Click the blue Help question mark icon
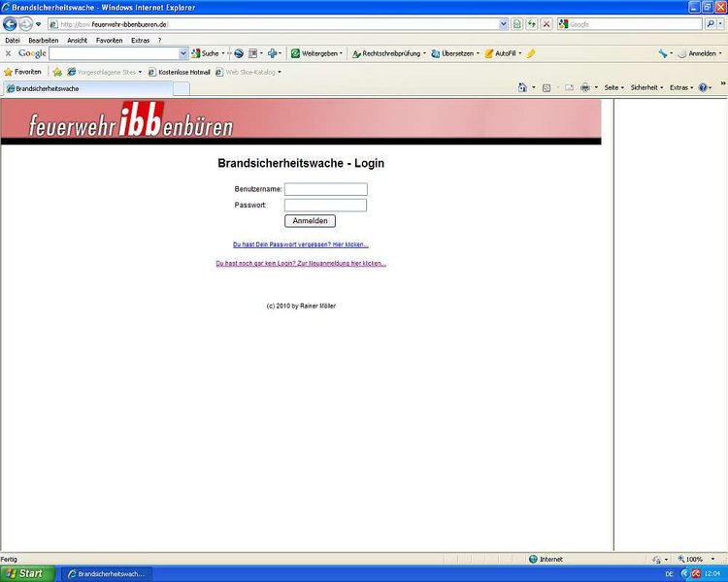728x582 pixels. [702, 87]
